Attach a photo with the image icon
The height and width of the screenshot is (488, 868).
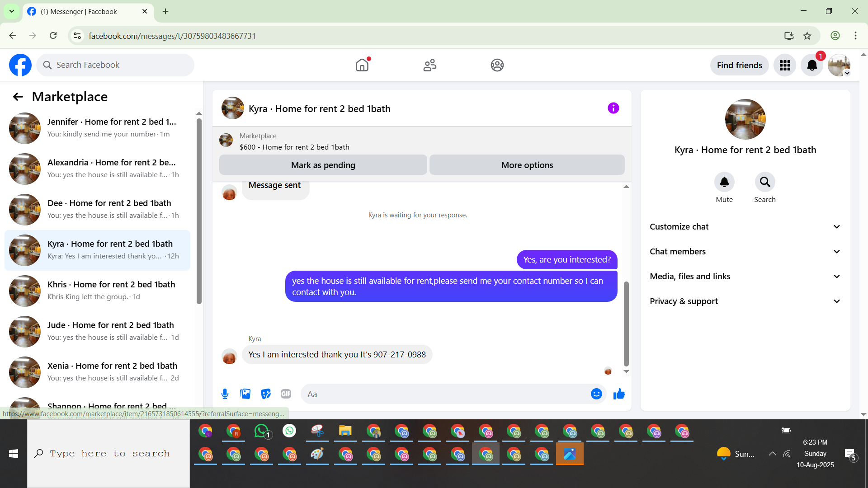(245, 394)
